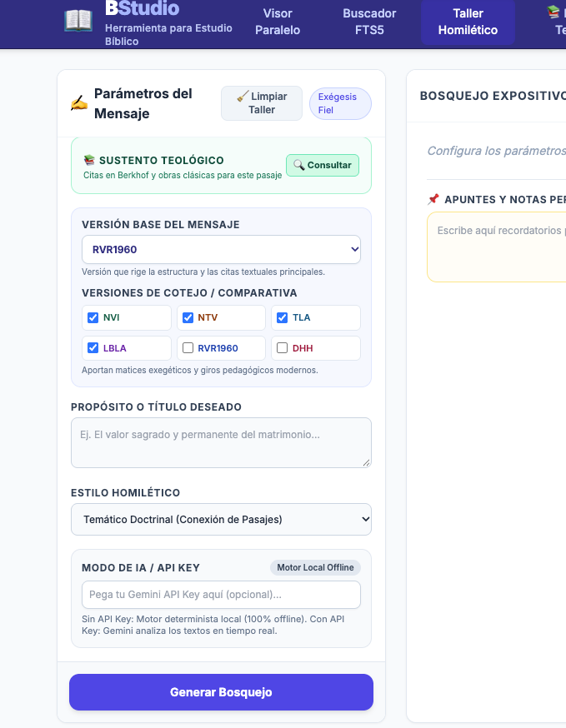Click the 'BOSQUEJO EXPOSITIVO' heading
The height and width of the screenshot is (728, 566).
pyautogui.click(x=493, y=96)
